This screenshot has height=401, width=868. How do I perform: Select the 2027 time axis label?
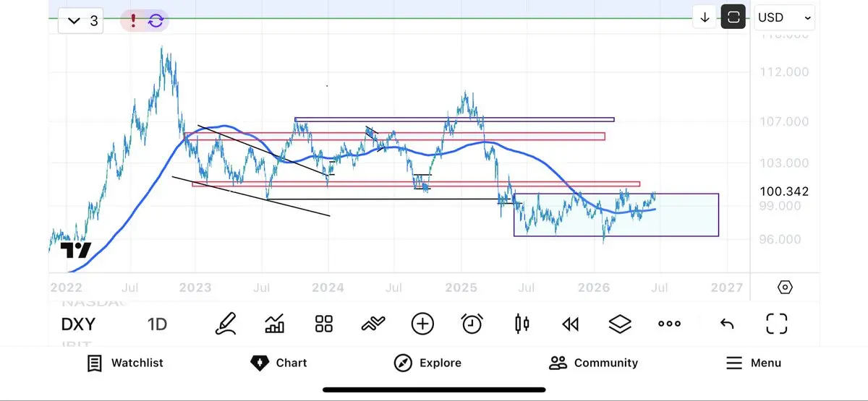[727, 288]
